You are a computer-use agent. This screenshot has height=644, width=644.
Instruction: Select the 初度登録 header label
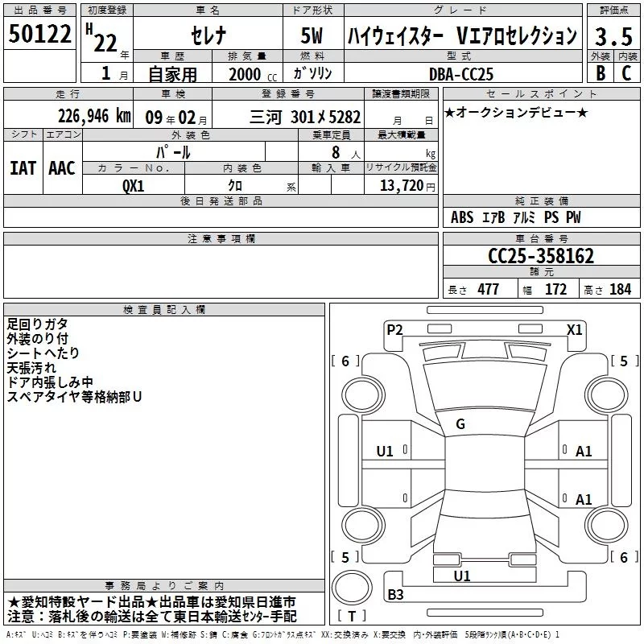tap(107, 10)
